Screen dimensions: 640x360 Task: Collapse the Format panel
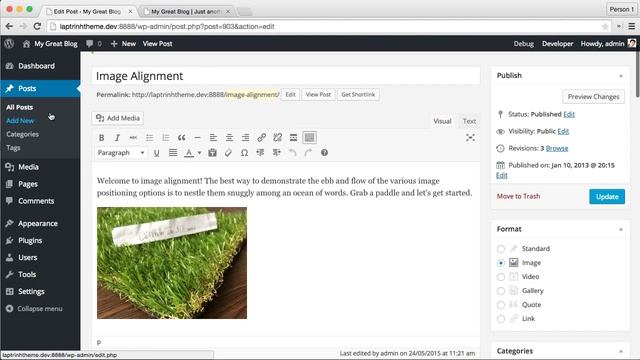point(621,229)
